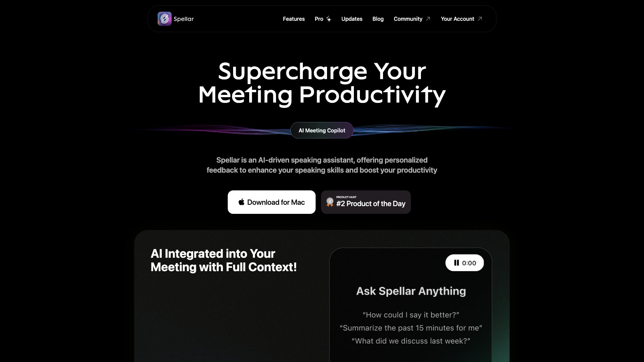Open the Features navigation menu item

[294, 18]
